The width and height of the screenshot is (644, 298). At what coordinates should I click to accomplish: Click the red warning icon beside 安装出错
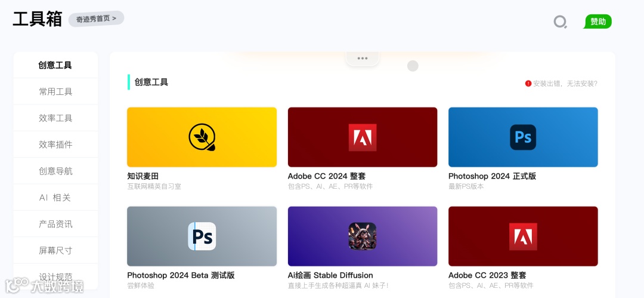click(528, 84)
